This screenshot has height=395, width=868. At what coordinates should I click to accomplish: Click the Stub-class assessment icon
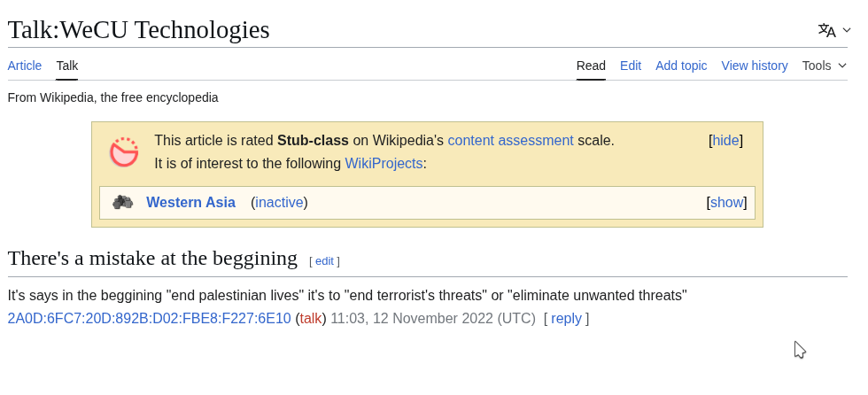tap(124, 152)
